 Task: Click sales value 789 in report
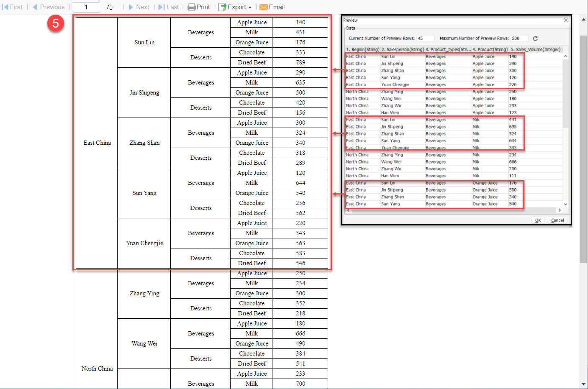click(x=300, y=62)
